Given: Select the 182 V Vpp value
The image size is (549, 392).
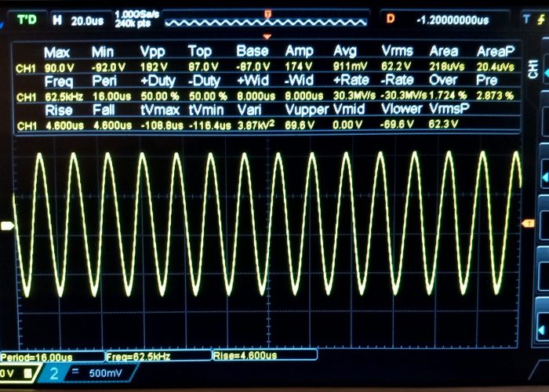Looking at the screenshot, I should tap(154, 67).
